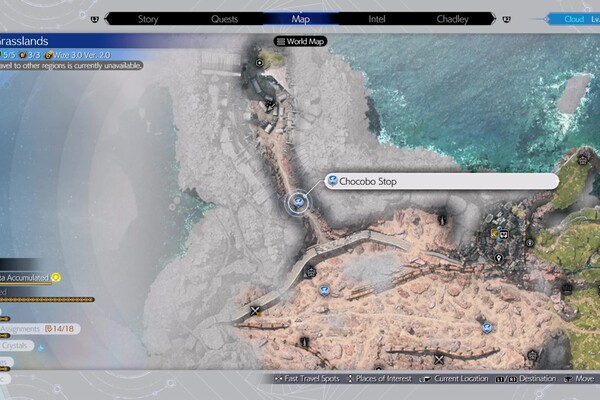
Task: Click the tower marker in southwest wasteland
Action: point(305,342)
